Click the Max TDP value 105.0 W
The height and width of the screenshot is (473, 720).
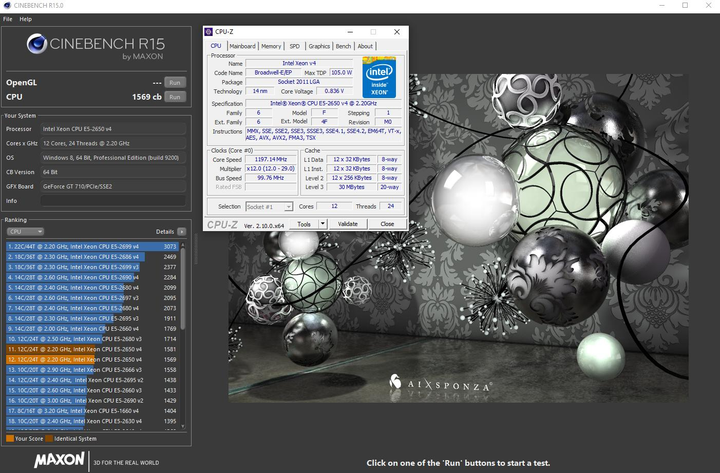point(342,73)
